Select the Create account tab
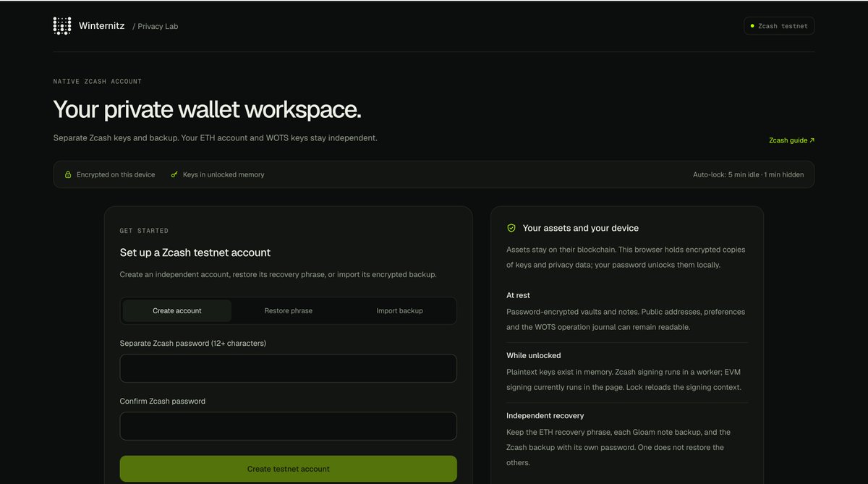The height and width of the screenshot is (484, 868). click(177, 311)
